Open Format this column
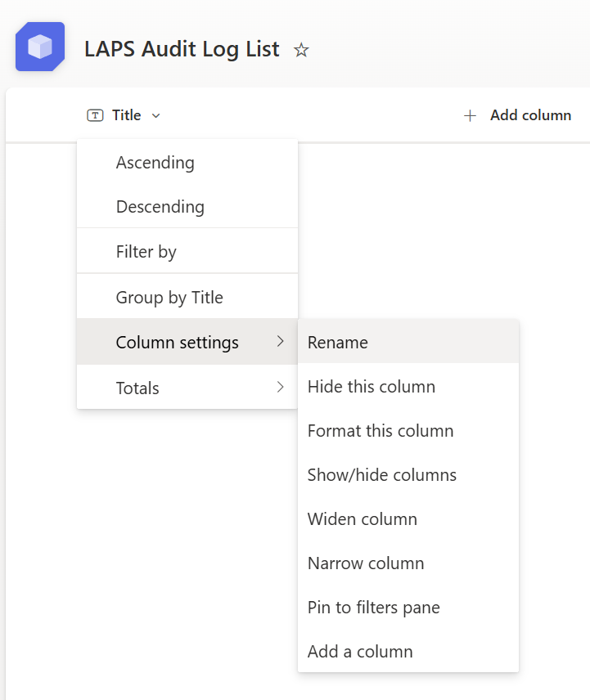The image size is (590, 700). tap(381, 431)
